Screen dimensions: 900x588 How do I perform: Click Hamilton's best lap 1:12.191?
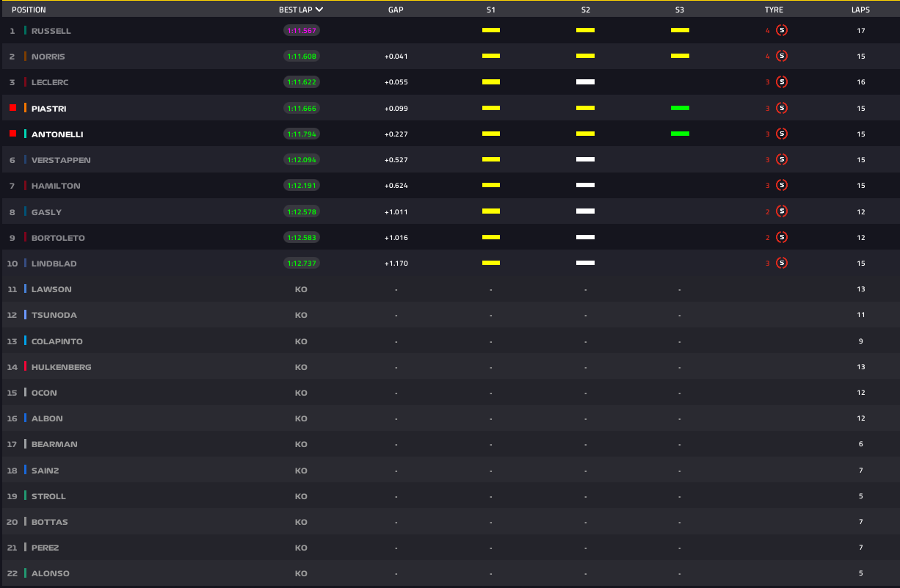(302, 186)
